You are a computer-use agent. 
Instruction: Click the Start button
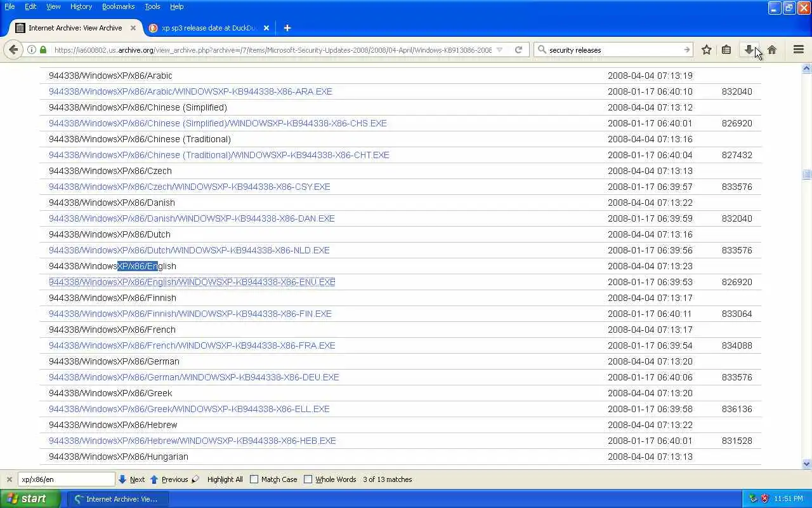(x=30, y=498)
